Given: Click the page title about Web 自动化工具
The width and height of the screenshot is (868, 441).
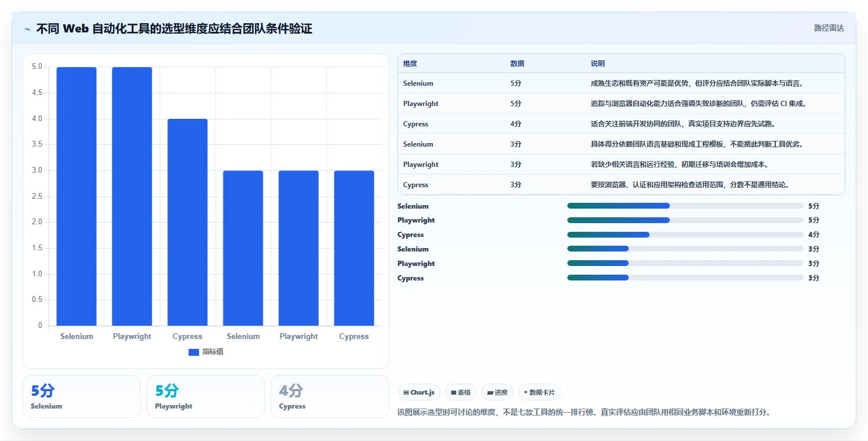Looking at the screenshot, I should click(174, 28).
